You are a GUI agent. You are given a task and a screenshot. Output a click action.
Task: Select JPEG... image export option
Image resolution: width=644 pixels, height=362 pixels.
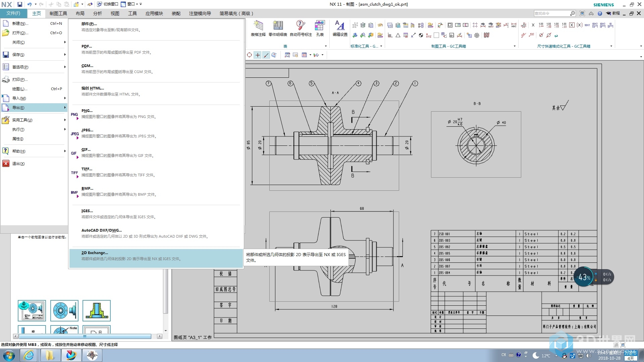156,133
